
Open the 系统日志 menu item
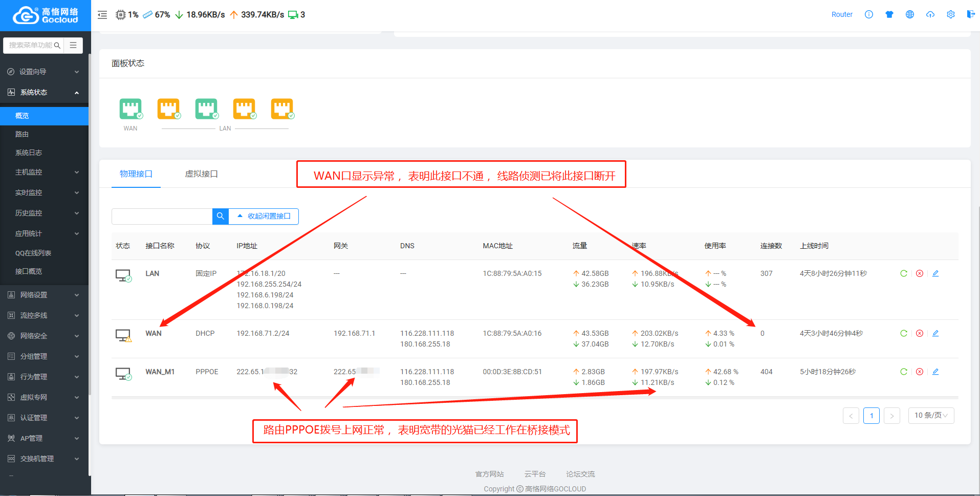tap(29, 153)
